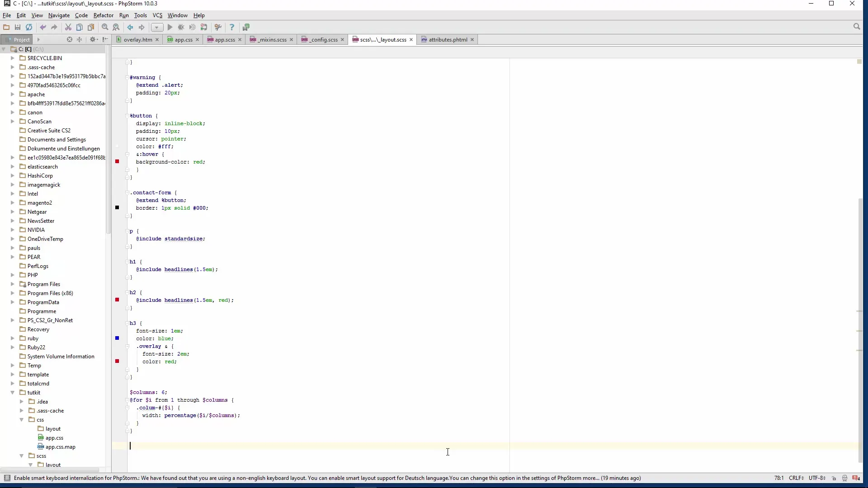Click the Copy icon in toolbar
This screenshot has width=868, height=488.
coord(80,27)
